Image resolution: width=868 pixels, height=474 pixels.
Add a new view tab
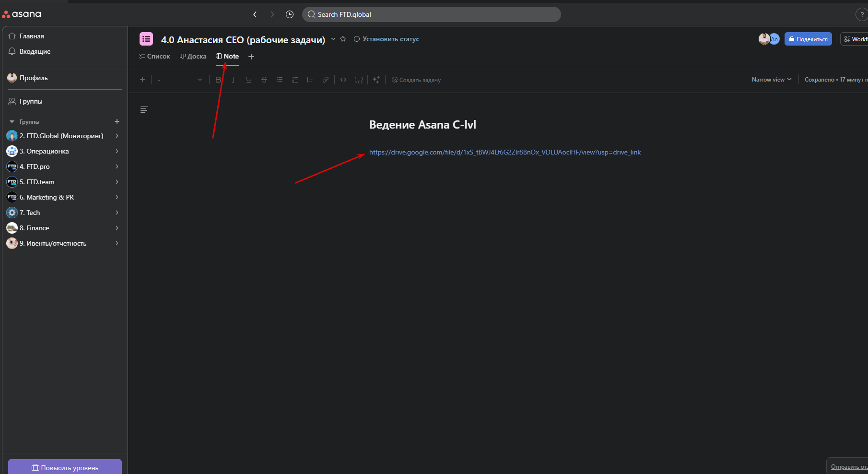(x=251, y=57)
